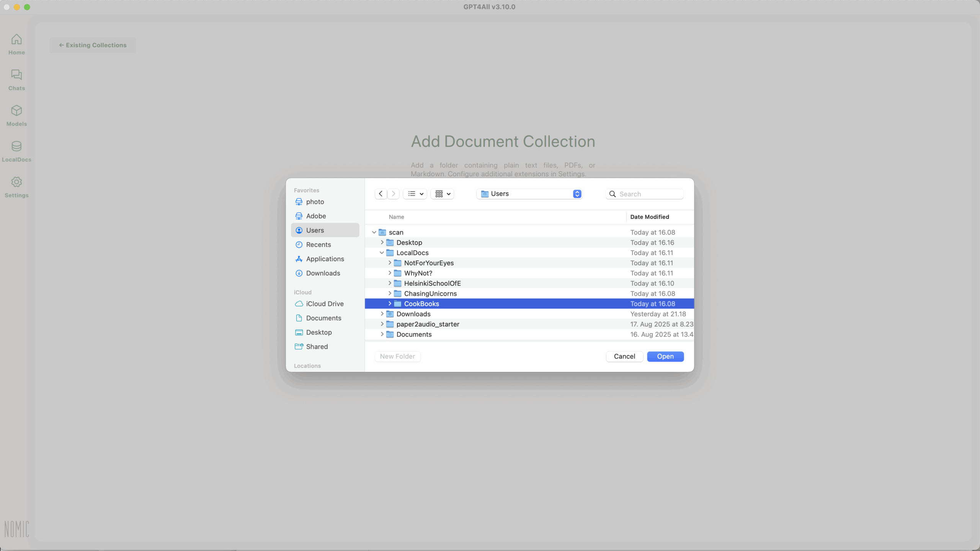Expand the ChasingUnicorns folder
Screen dimensions: 980x551
390,293
